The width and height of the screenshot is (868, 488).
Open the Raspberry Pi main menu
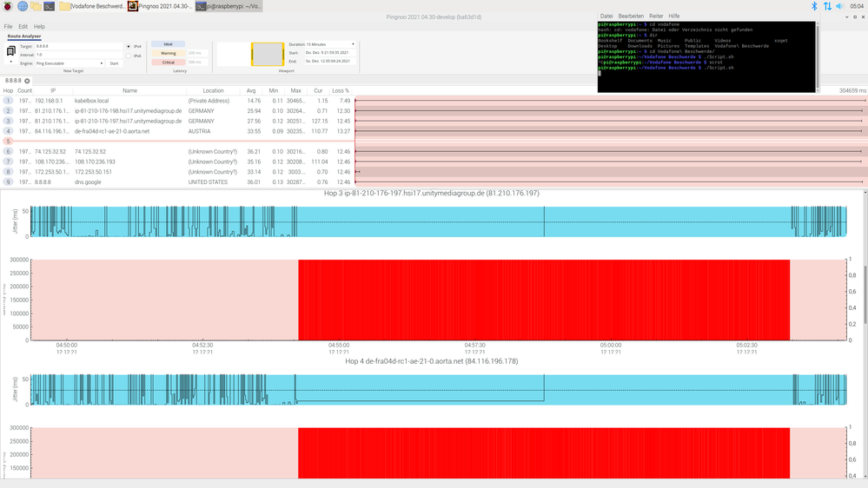coord(8,6)
